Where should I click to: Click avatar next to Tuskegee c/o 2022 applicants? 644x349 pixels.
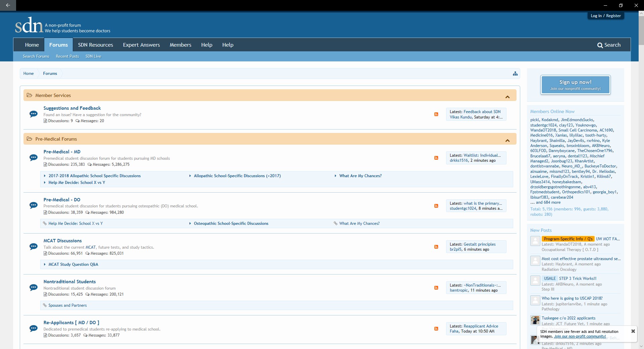535,320
